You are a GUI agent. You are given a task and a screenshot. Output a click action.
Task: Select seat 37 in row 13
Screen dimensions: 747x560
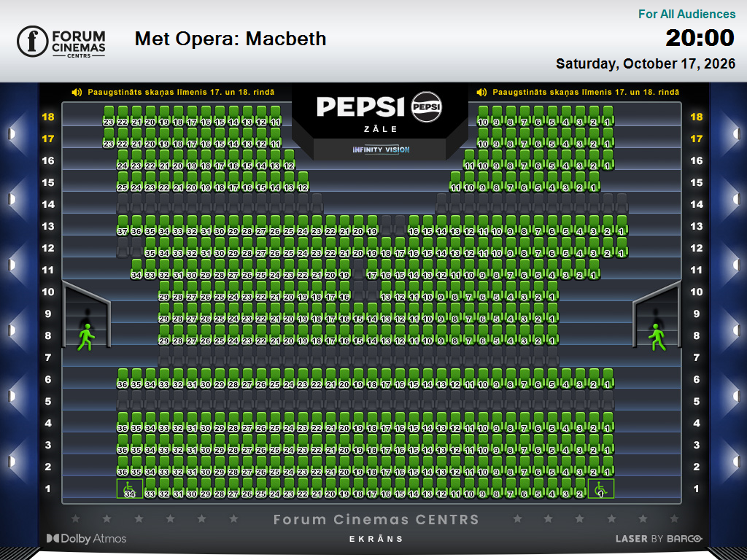[123, 226]
